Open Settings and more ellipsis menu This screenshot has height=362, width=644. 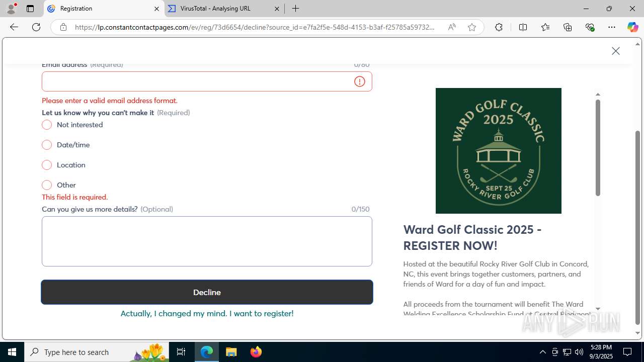tap(612, 27)
